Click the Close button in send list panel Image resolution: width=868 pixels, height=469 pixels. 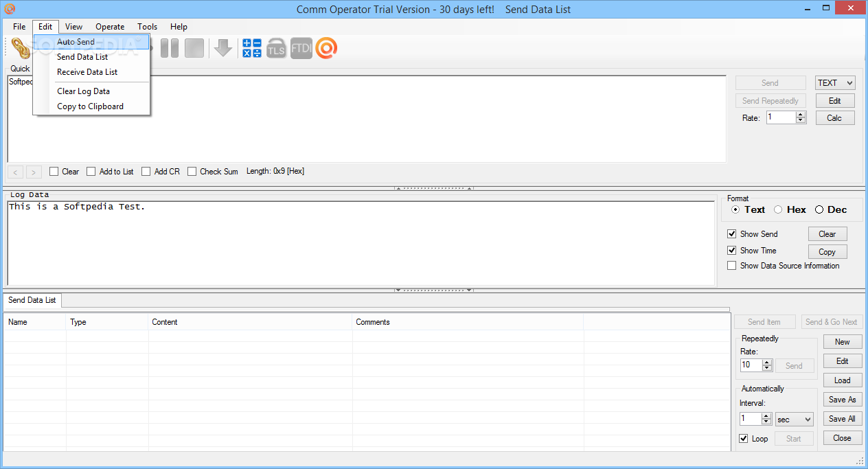pyautogui.click(x=843, y=438)
